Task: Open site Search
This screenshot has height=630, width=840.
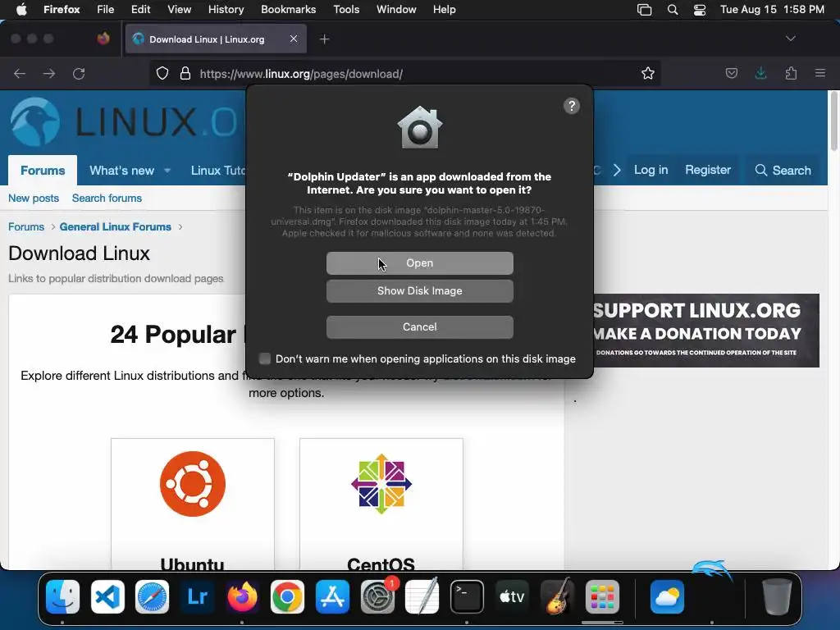Action: (783, 171)
